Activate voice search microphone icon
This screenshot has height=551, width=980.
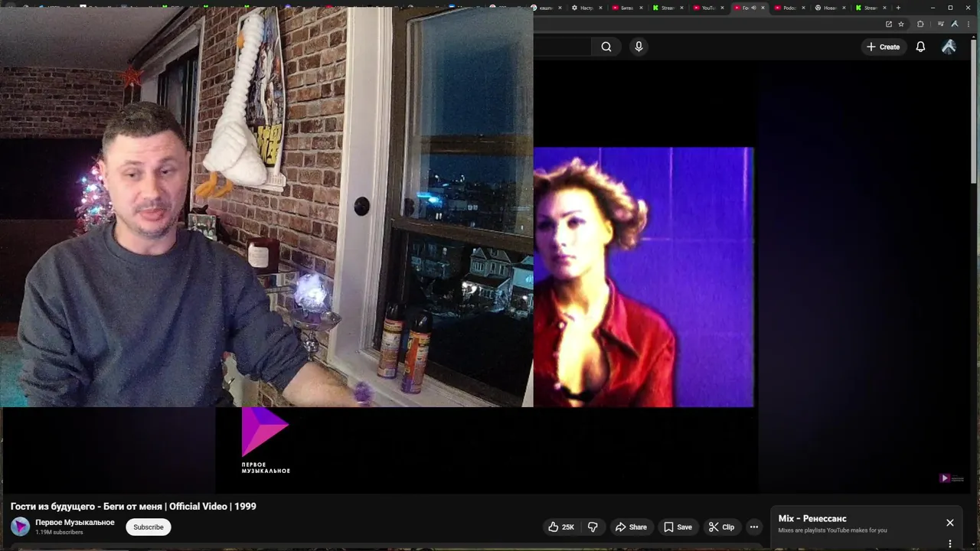[639, 47]
